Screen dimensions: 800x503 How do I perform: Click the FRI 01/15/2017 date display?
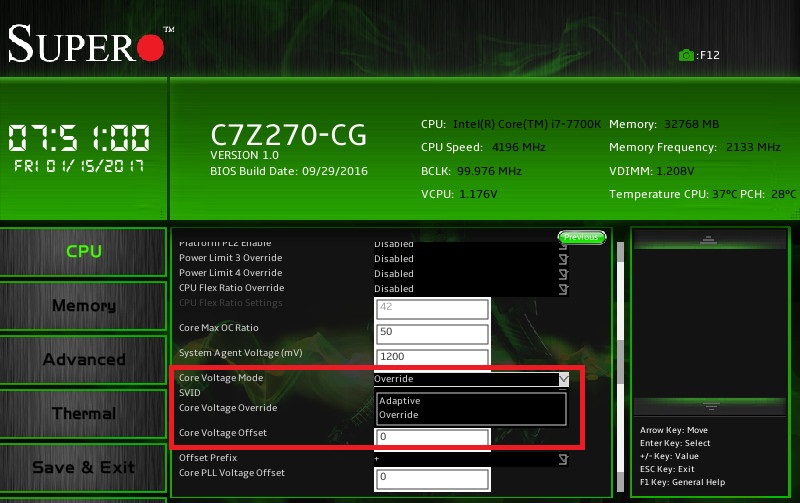(79, 166)
